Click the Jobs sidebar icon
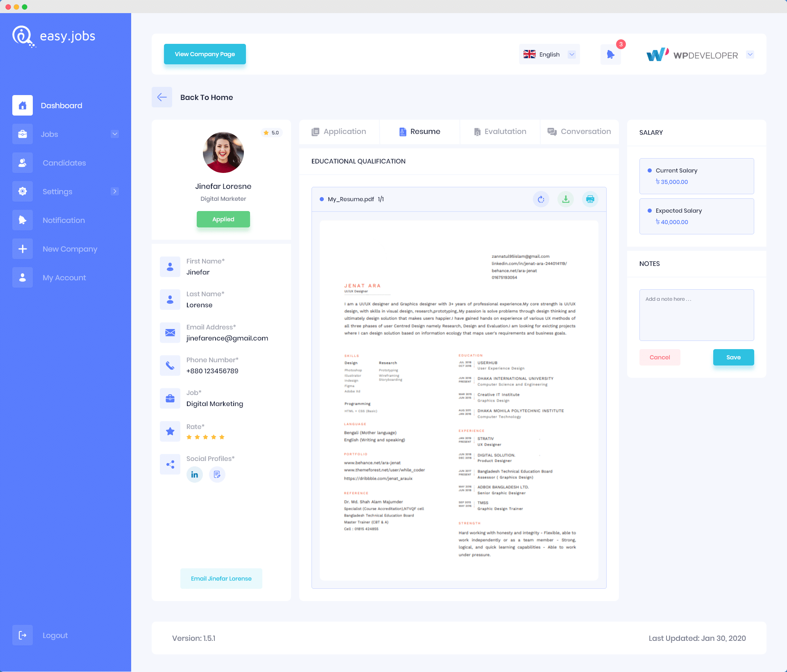This screenshot has width=787, height=672. 22,133
